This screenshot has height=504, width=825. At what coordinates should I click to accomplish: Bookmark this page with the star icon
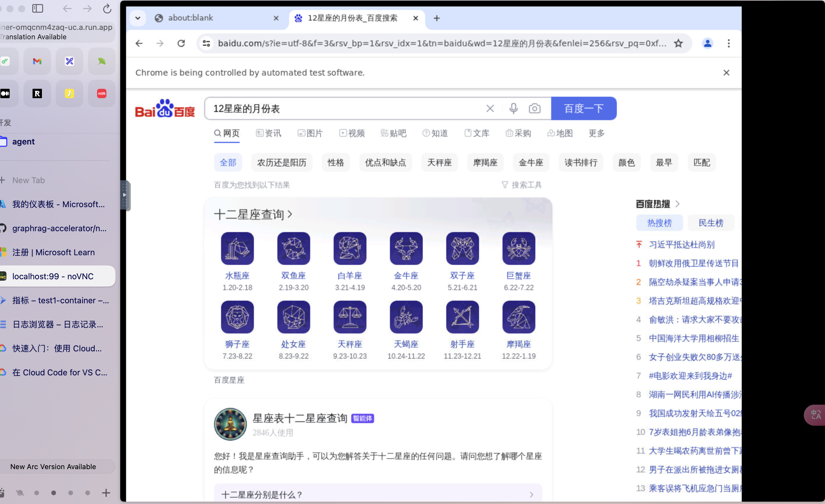[678, 43]
